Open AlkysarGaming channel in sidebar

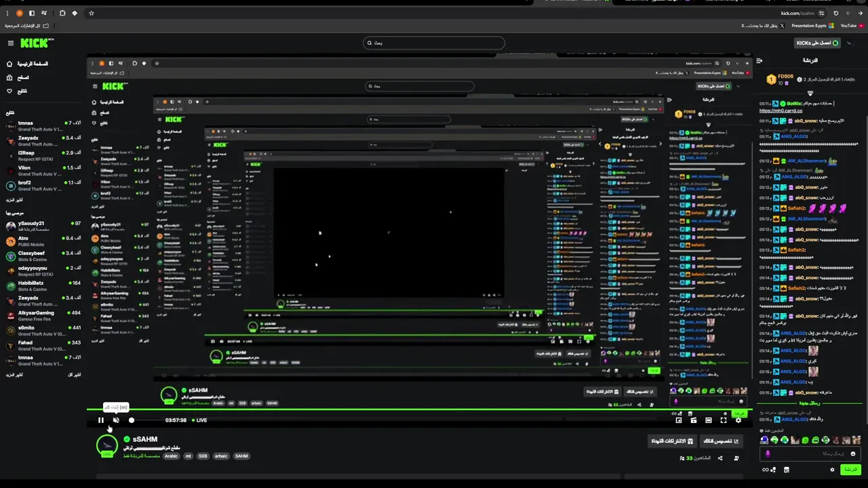(43, 316)
